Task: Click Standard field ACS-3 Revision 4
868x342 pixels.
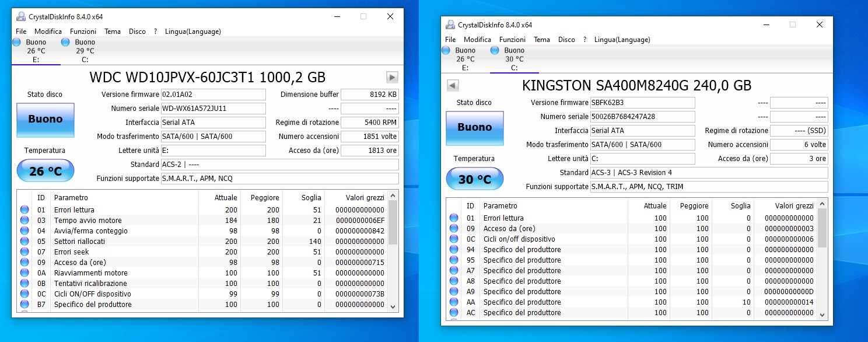Action: (x=709, y=173)
